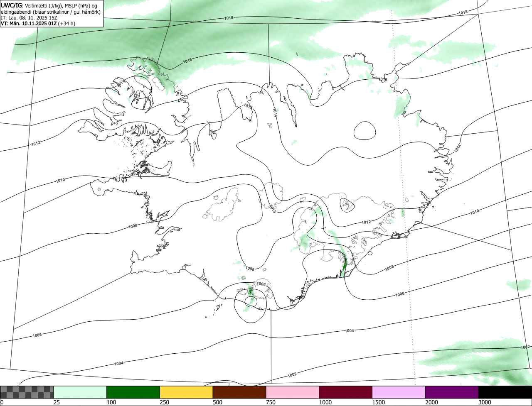Select the black legend swatch above 3000
This screenshot has height=406, width=532.
(505, 392)
